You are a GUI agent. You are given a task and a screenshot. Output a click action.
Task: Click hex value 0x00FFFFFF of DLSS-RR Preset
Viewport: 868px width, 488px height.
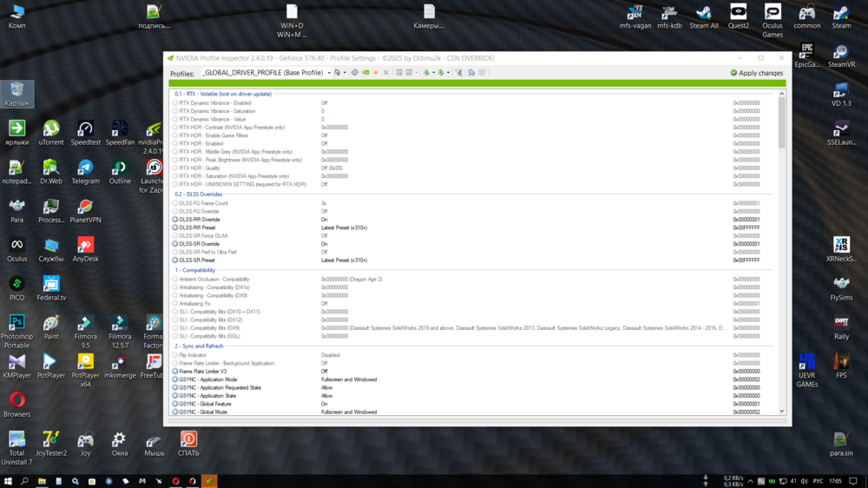(x=746, y=228)
